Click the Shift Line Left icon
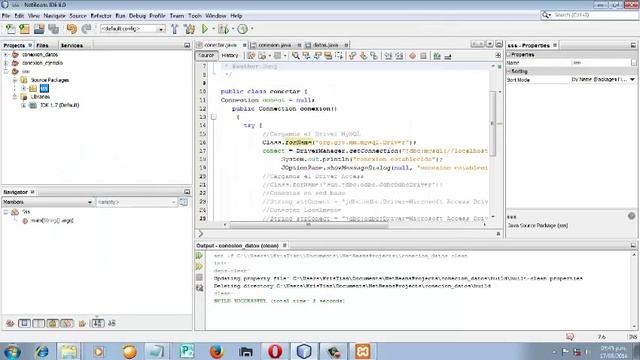Image resolution: width=640 pixels, height=360 pixels. (x=388, y=56)
